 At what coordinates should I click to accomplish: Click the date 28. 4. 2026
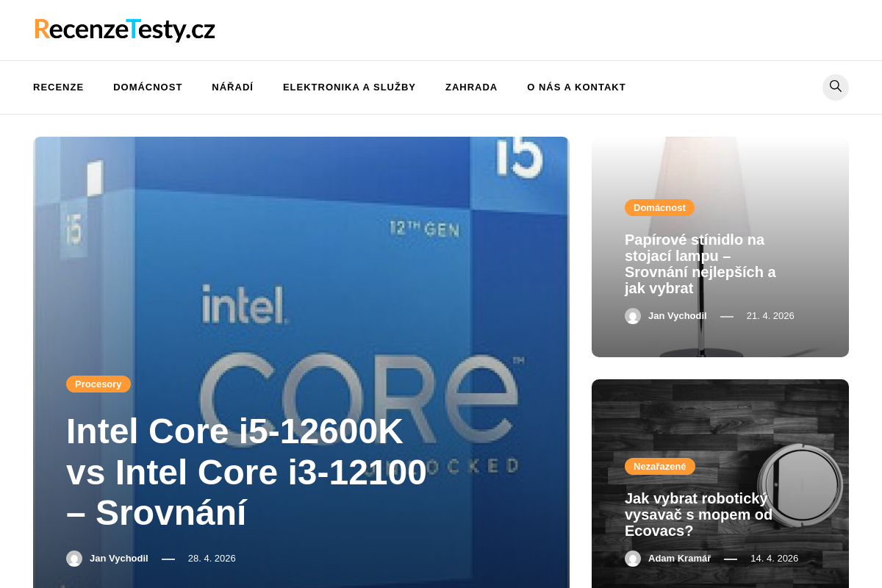coord(212,559)
